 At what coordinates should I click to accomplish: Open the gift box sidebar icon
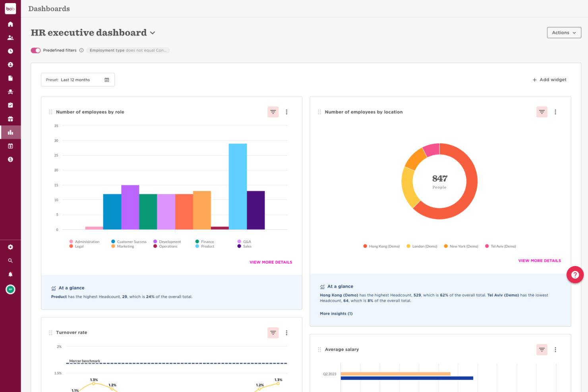pyautogui.click(x=10, y=119)
